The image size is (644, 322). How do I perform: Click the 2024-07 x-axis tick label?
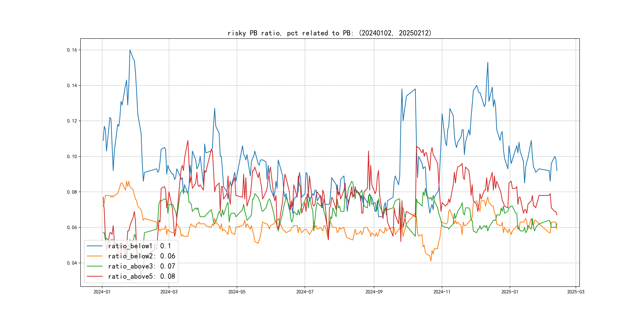coord(305,292)
